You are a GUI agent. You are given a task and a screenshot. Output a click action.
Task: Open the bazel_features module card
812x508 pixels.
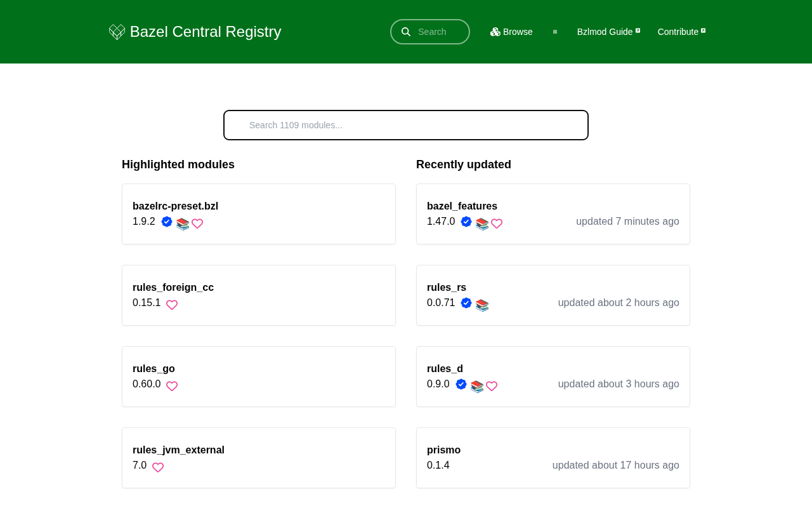(x=553, y=214)
